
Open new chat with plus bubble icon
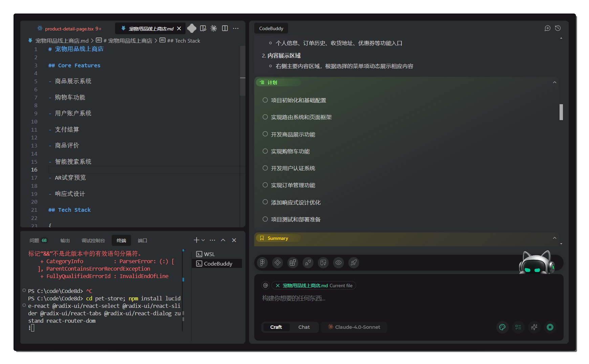tap(547, 28)
